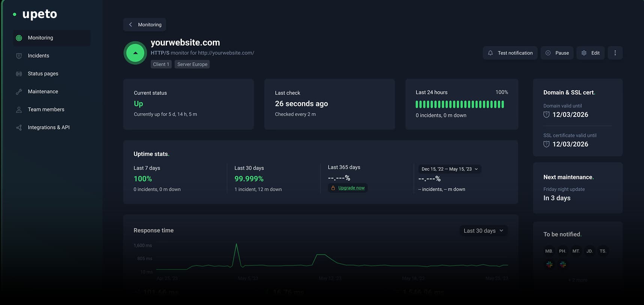Image resolution: width=644 pixels, height=305 pixels.
Task: Click the Incidents shield icon
Action: (19, 56)
